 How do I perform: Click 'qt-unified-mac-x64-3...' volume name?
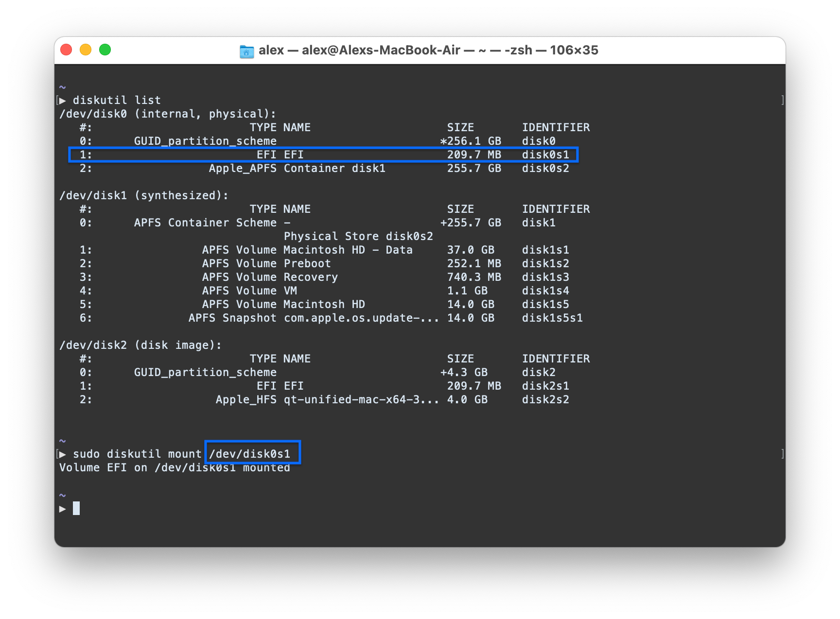361,399
